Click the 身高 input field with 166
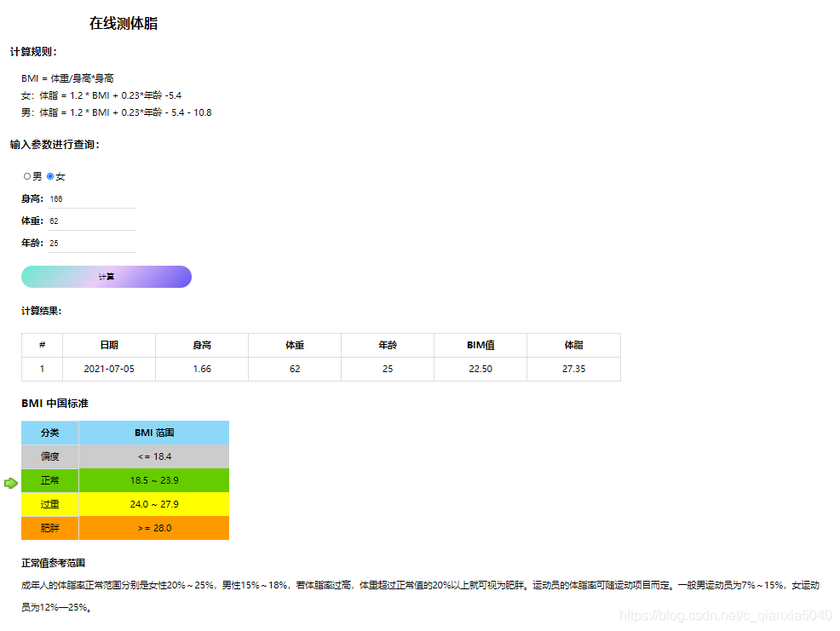Viewport: 840px width, 631px height. point(92,198)
